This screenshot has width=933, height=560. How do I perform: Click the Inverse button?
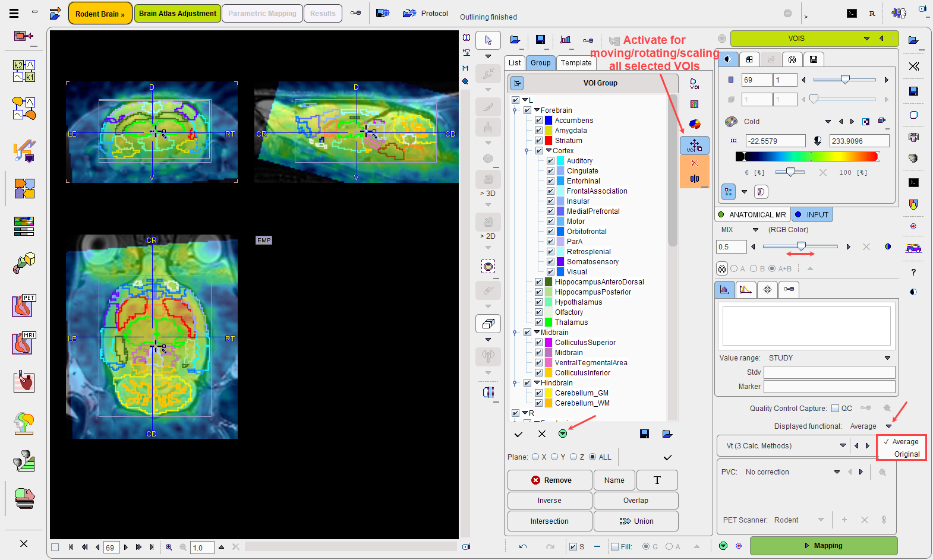click(550, 501)
